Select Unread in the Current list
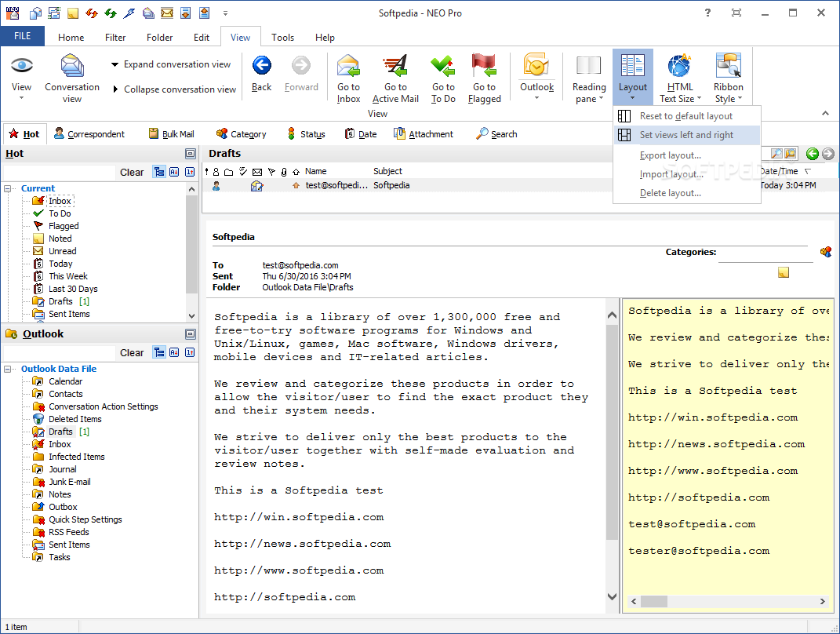 [x=55, y=251]
